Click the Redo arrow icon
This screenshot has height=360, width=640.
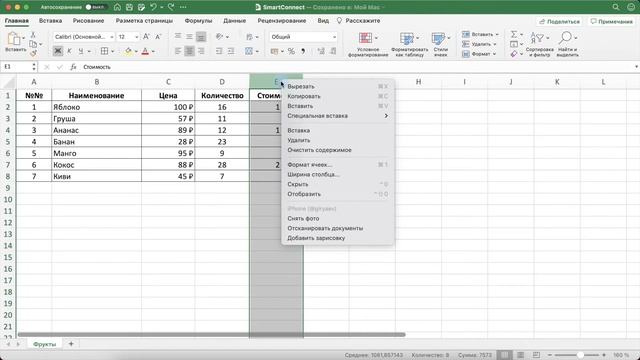[171, 7]
